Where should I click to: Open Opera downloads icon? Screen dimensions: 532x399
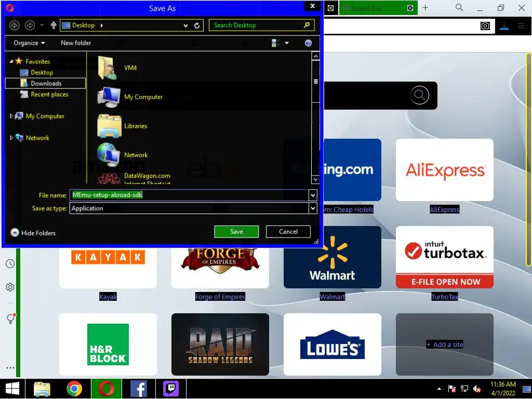pos(504,26)
